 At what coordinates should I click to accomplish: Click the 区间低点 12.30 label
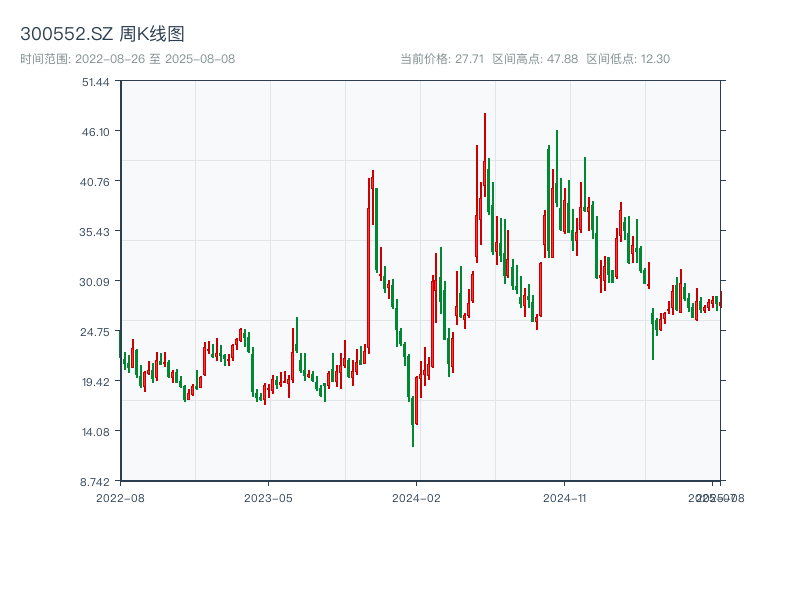(628, 59)
